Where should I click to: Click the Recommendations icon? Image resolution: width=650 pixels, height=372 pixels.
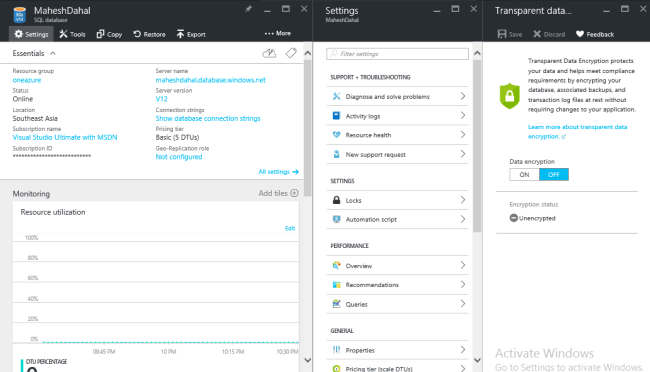[337, 284]
